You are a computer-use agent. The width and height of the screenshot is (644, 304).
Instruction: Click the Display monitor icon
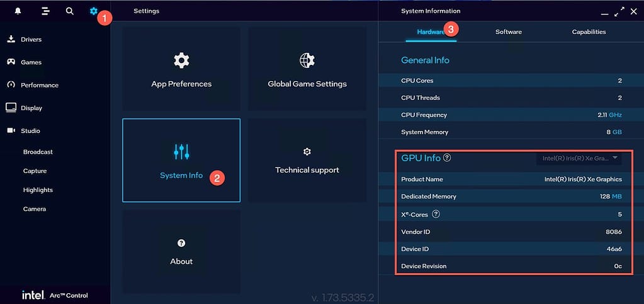point(11,108)
